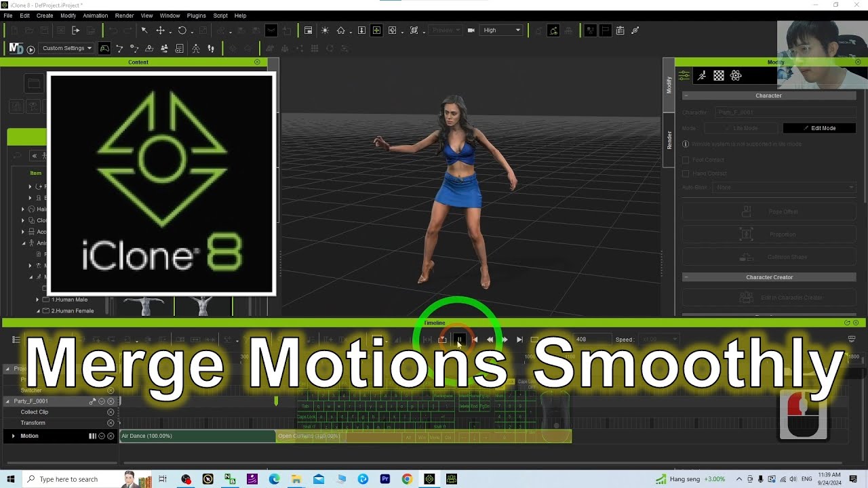Open the Modify panel sliders settings icon
The height and width of the screenshot is (488, 868).
point(684,75)
